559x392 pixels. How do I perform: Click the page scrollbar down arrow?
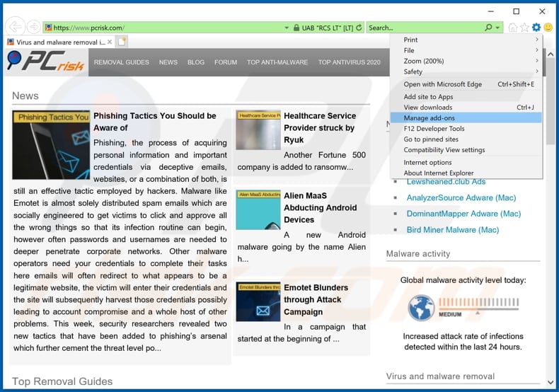551,382
